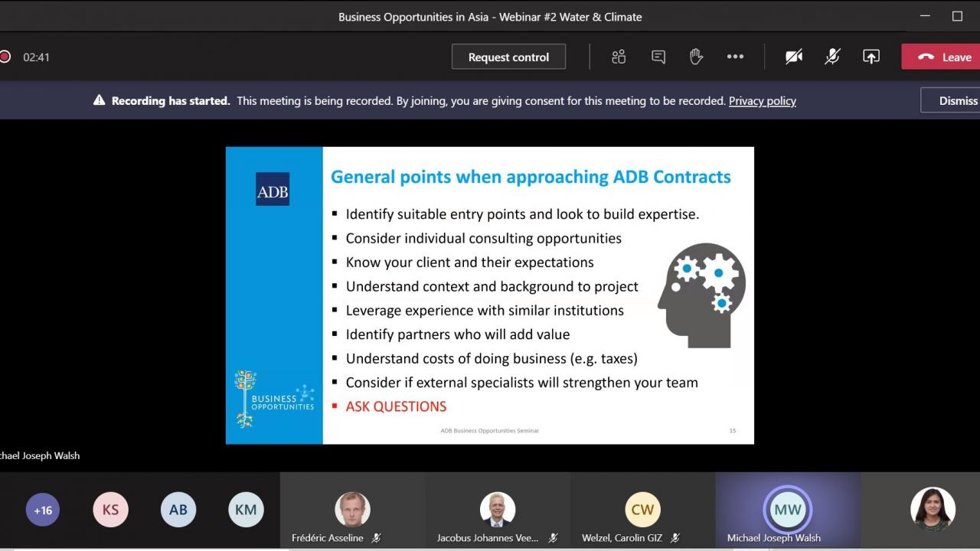Screen dimensions: 980x551
Task: Click Frédéric Asseline's muted mic icon
Action: [376, 538]
